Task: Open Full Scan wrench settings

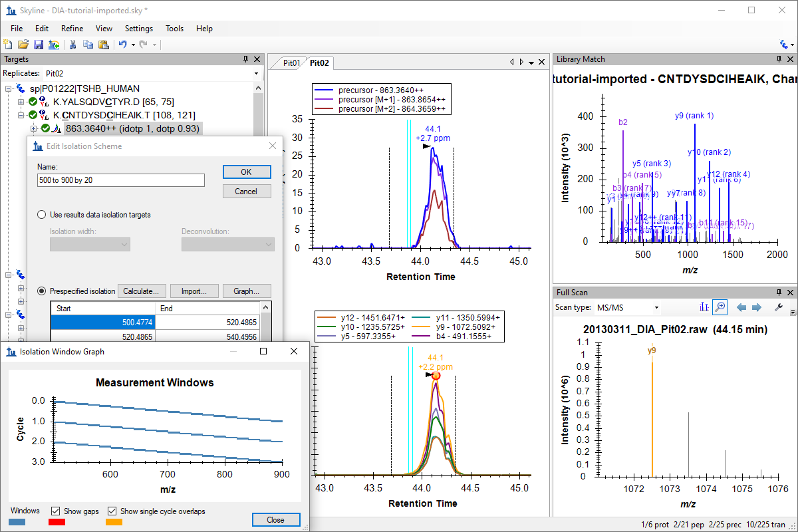Action: [x=779, y=307]
